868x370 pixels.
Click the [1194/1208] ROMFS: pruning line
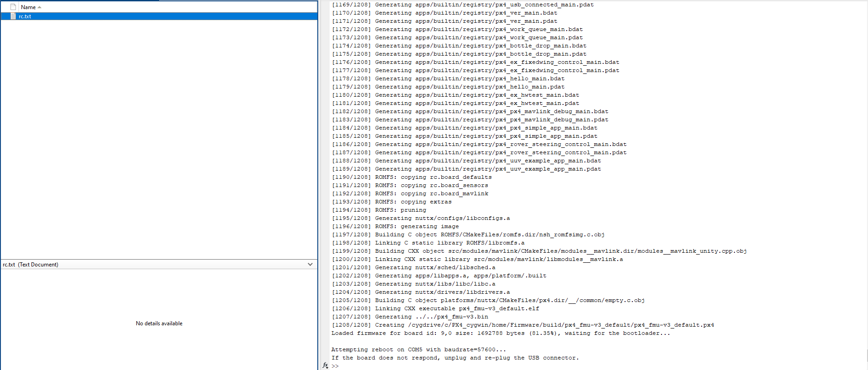[379, 210]
